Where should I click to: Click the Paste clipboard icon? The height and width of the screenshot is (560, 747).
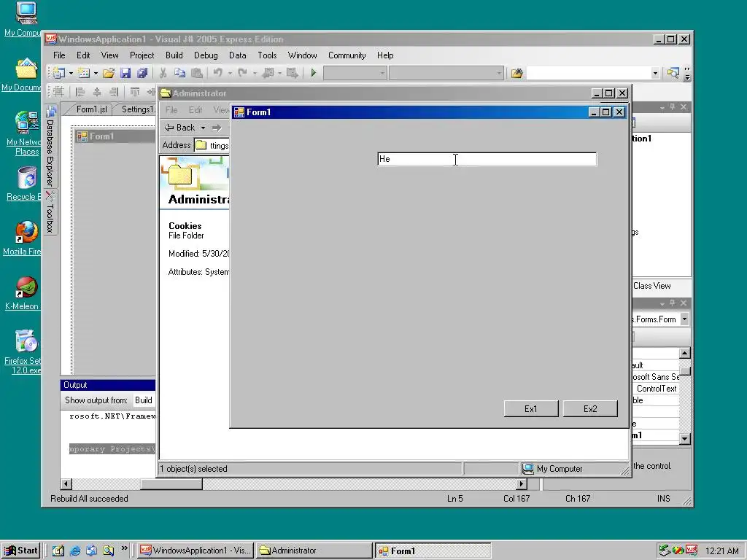click(x=196, y=73)
